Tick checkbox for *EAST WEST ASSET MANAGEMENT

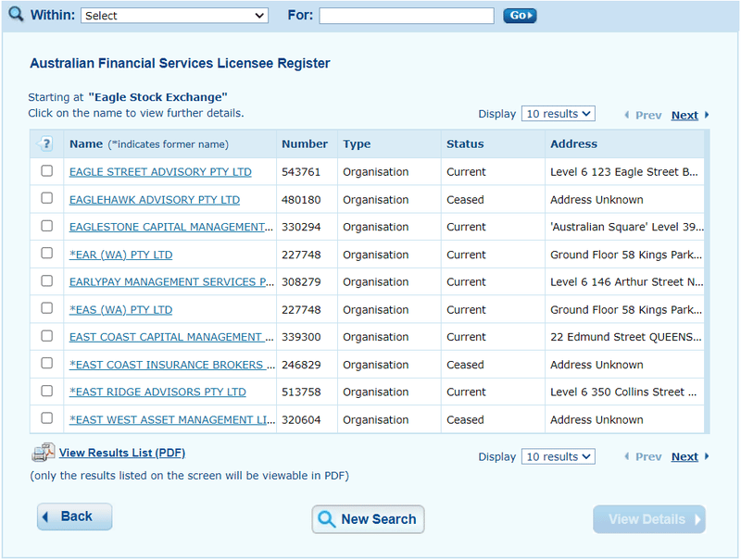tap(47, 417)
